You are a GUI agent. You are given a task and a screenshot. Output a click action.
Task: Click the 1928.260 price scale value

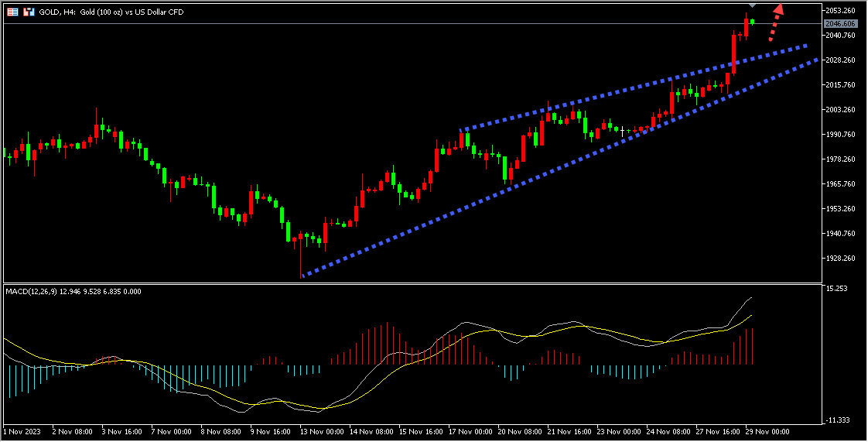pyautogui.click(x=841, y=258)
